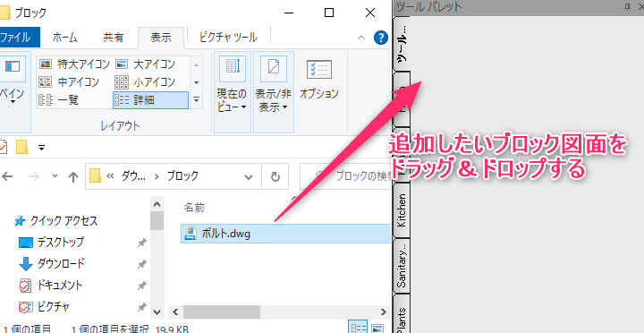Select the 表示 ribbon tab
Screen dimensions: 644x333
(161, 38)
